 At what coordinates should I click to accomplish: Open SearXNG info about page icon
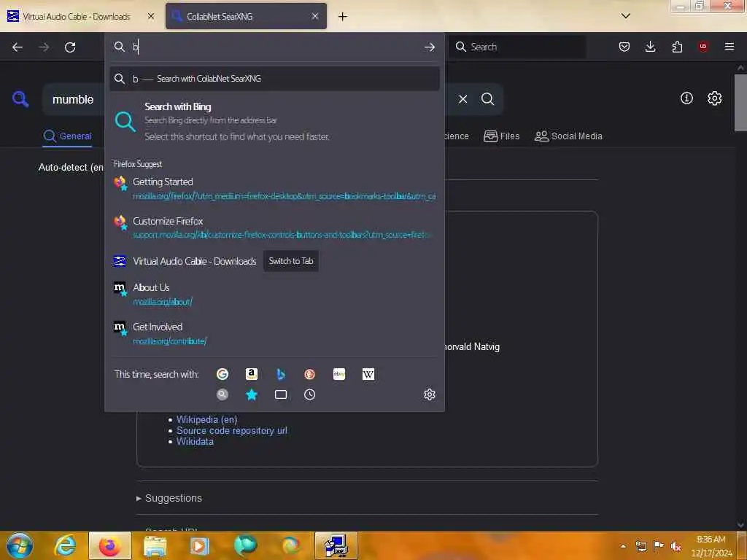click(686, 98)
